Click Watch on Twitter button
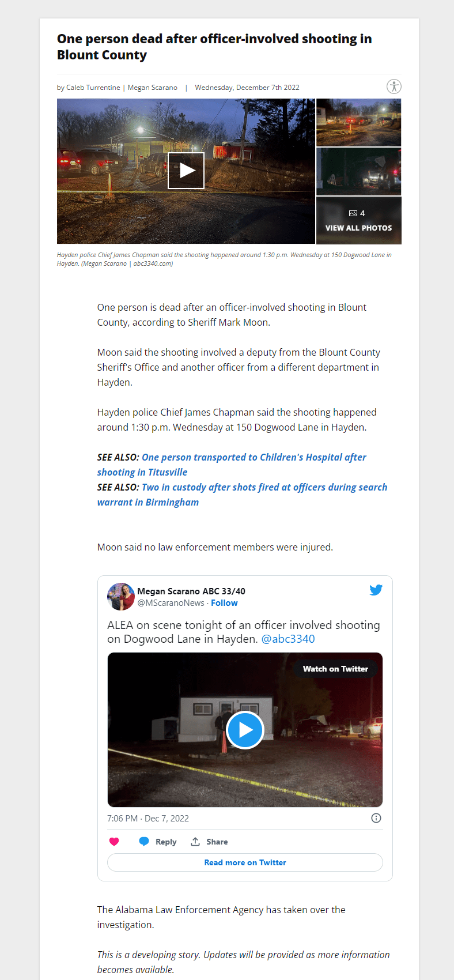The image size is (454, 980). 335,669
